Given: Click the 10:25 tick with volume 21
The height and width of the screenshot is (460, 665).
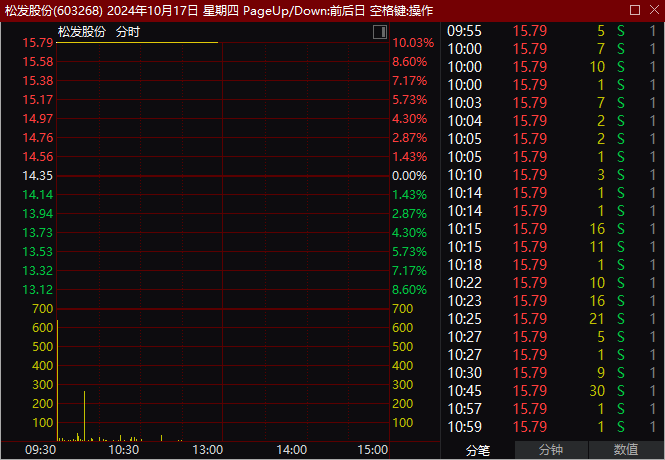Looking at the screenshot, I should click(552, 318).
